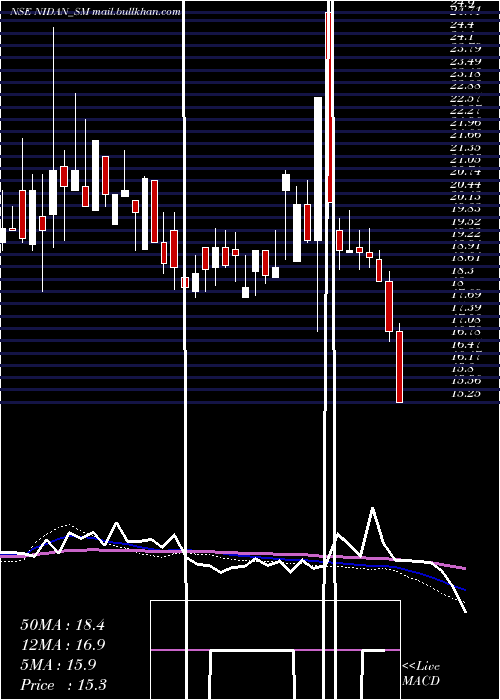Screen dimensions: 500x700
Task: Click the 24.4 price axis label
Action: click(462, 25)
